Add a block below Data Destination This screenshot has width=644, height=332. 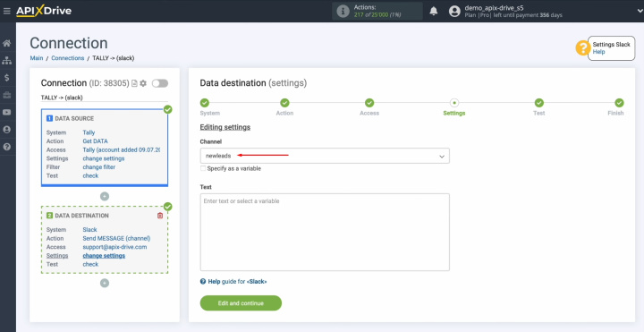pos(105,283)
